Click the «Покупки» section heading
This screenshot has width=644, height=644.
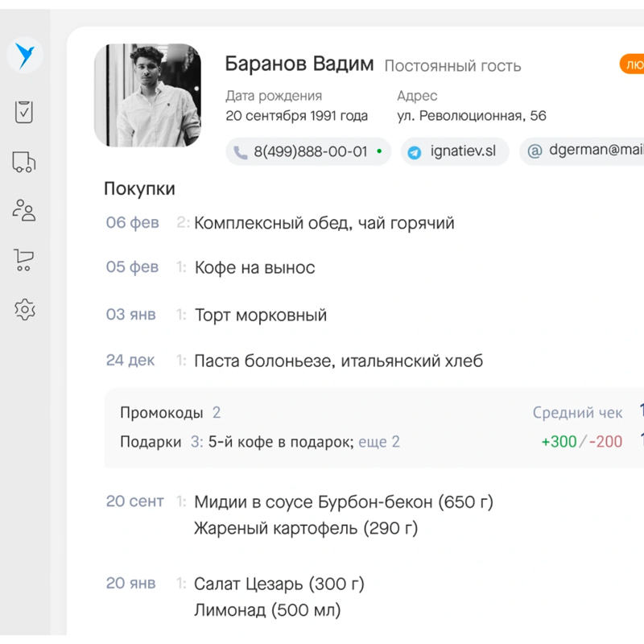click(139, 189)
